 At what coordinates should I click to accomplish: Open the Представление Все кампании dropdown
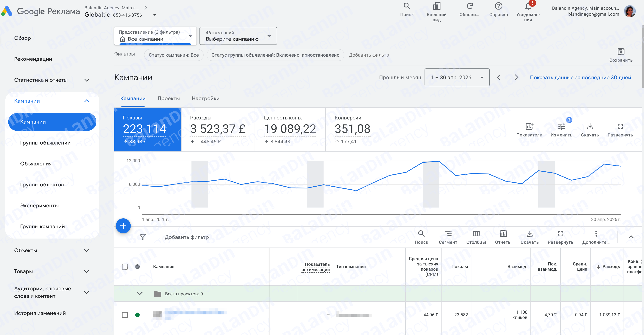155,36
